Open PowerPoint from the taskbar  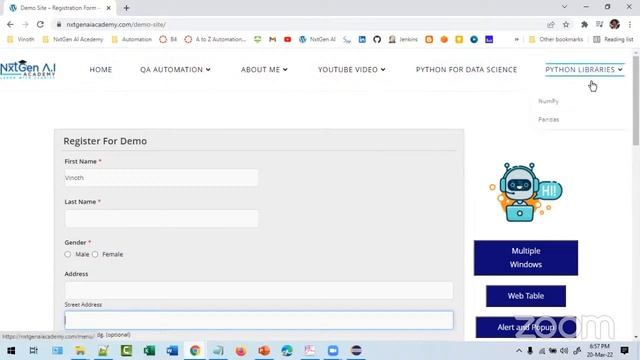[x=264, y=350]
